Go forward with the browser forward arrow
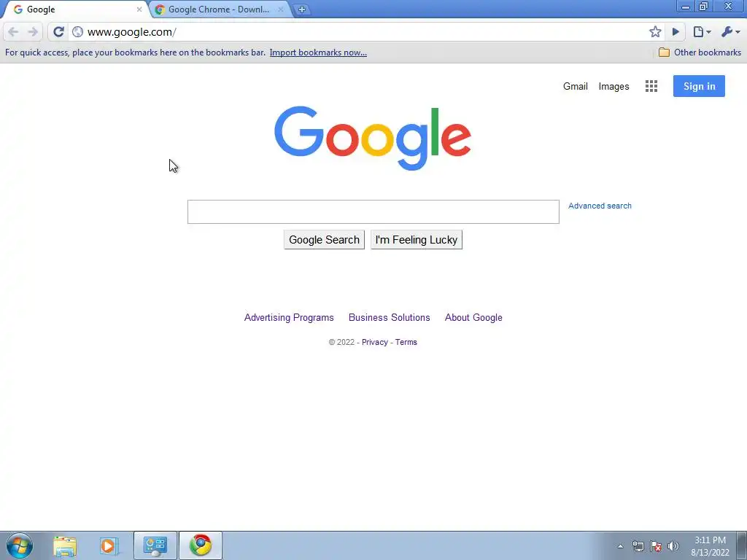 (33, 32)
